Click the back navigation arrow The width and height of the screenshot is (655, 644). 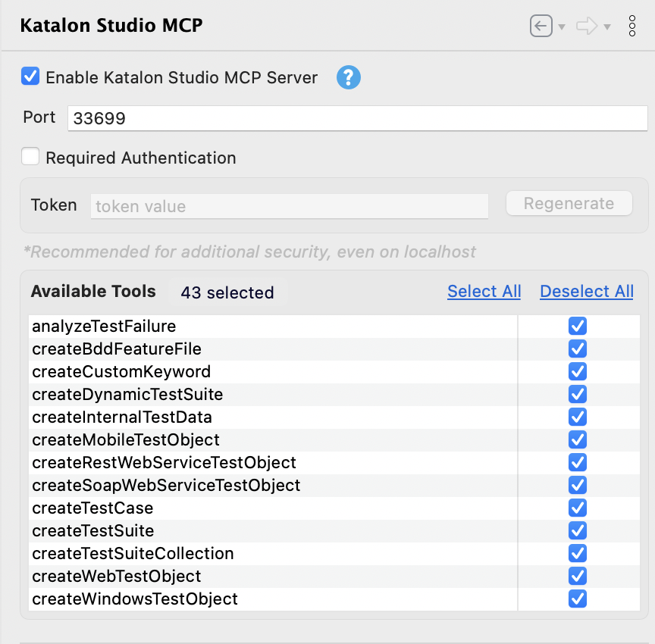click(540, 25)
